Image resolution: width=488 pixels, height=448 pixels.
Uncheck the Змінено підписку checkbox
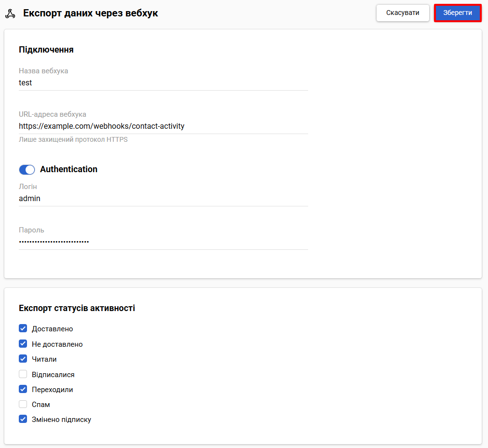[x=23, y=419]
